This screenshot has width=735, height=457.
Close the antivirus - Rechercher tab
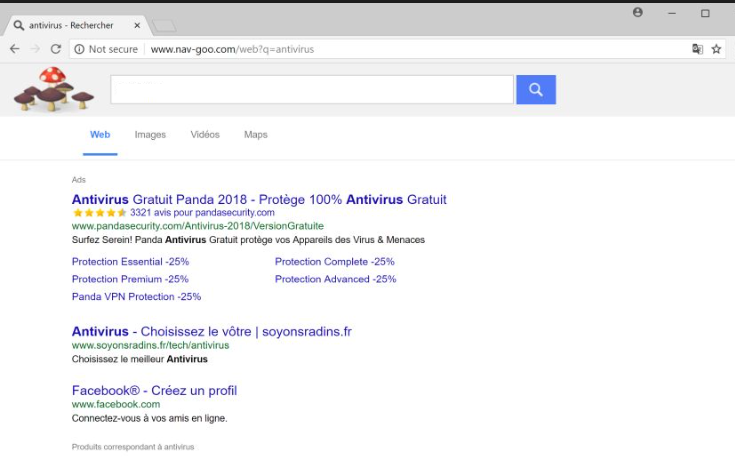coord(138,25)
